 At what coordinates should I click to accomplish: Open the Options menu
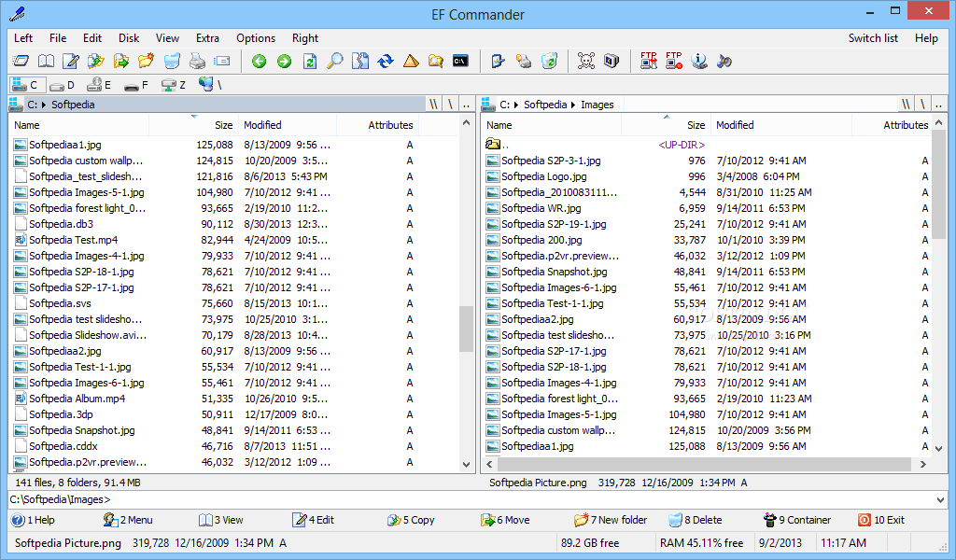[255, 38]
